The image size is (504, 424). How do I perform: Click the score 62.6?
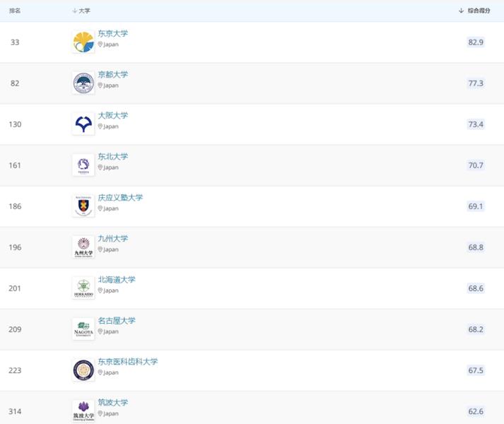(x=476, y=411)
